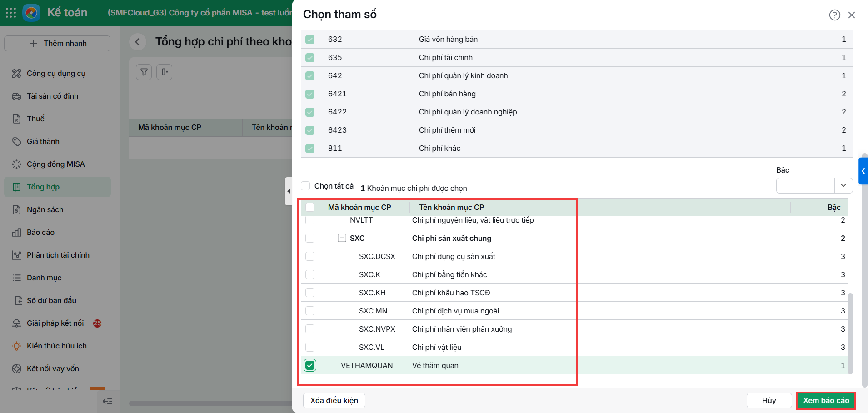Click Xem báo cáo button

[826, 400]
